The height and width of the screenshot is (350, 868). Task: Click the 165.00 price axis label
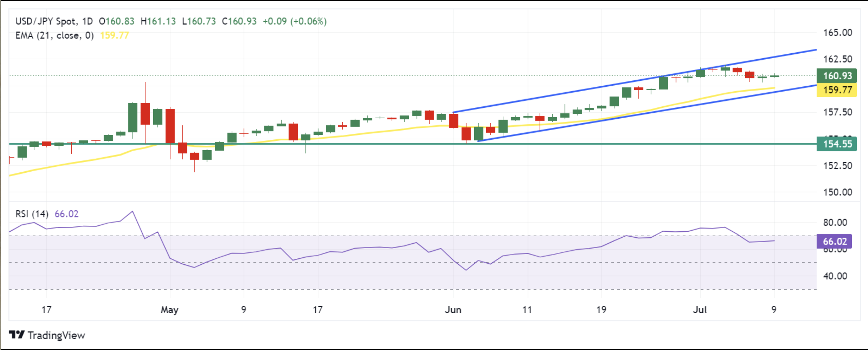click(x=838, y=33)
